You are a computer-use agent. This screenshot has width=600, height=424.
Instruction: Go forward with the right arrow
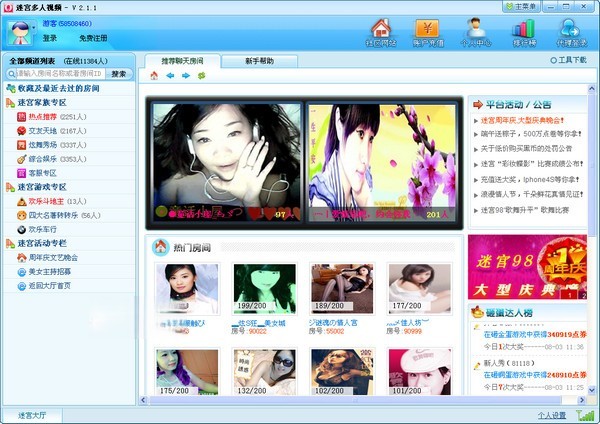coord(186,76)
